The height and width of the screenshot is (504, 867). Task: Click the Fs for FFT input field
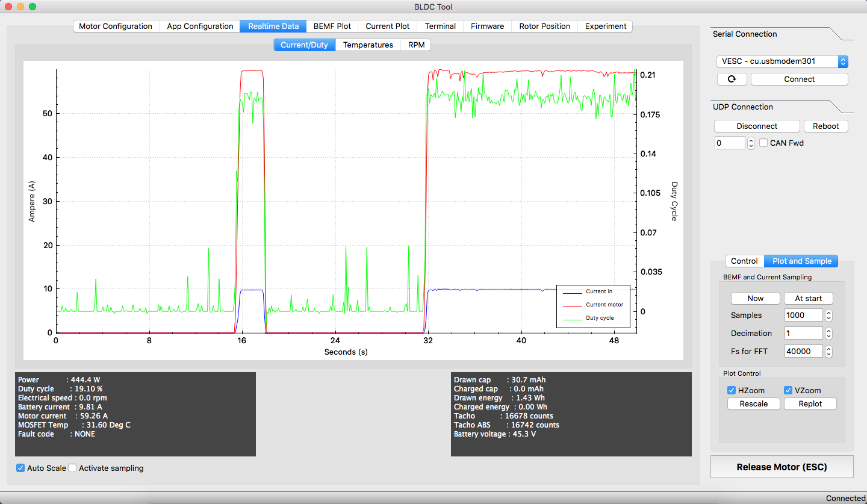pyautogui.click(x=803, y=352)
